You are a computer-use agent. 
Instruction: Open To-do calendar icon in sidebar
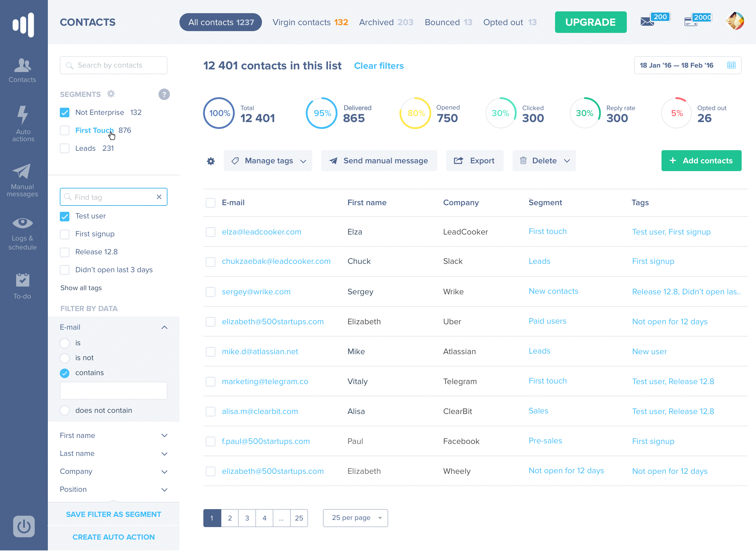point(22,281)
